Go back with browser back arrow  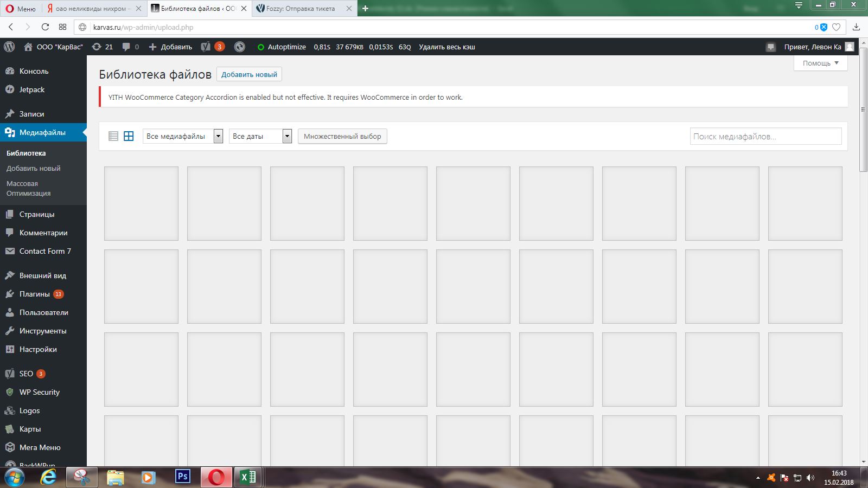tap(11, 27)
